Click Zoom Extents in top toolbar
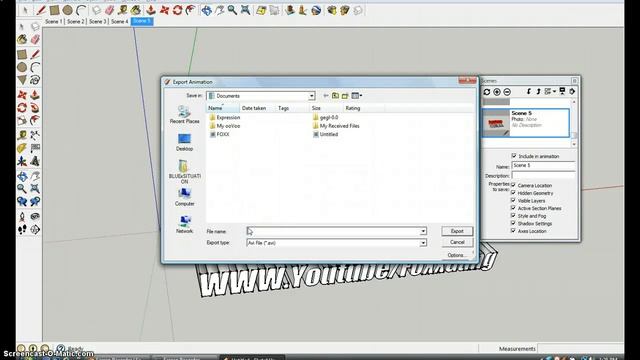This screenshot has height=360, width=640. pos(245,10)
